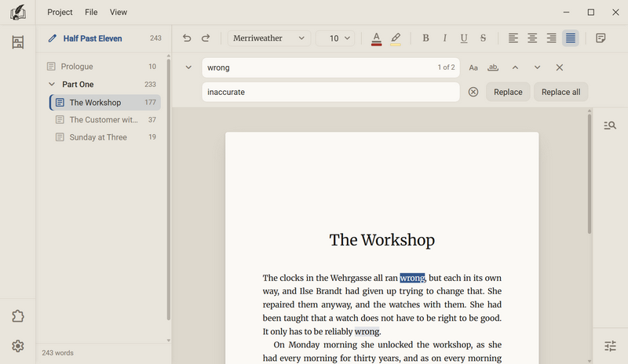This screenshot has width=628, height=364.
Task: Click the novelWriter feather logo icon
Action: (x=17, y=12)
